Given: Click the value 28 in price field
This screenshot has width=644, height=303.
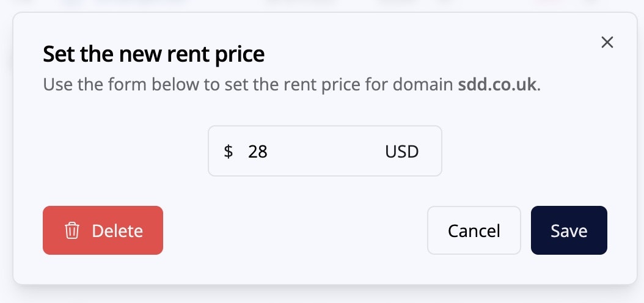Looking at the screenshot, I should point(258,151).
